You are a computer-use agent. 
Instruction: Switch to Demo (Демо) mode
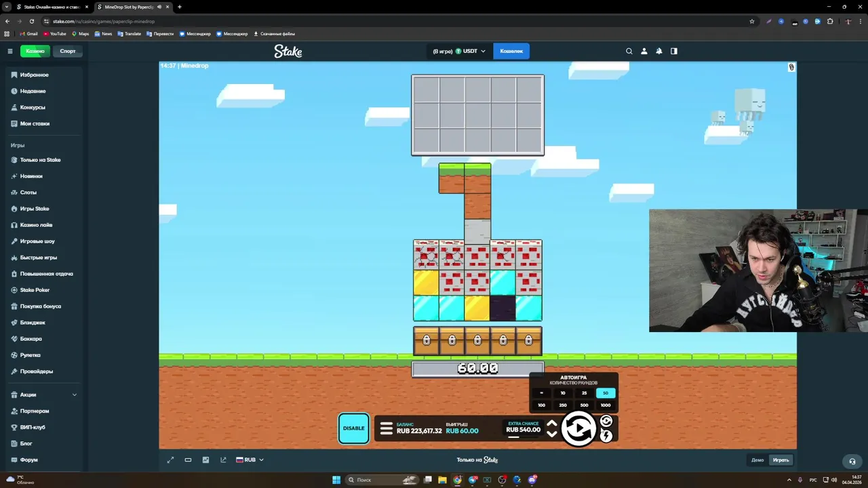tap(757, 460)
